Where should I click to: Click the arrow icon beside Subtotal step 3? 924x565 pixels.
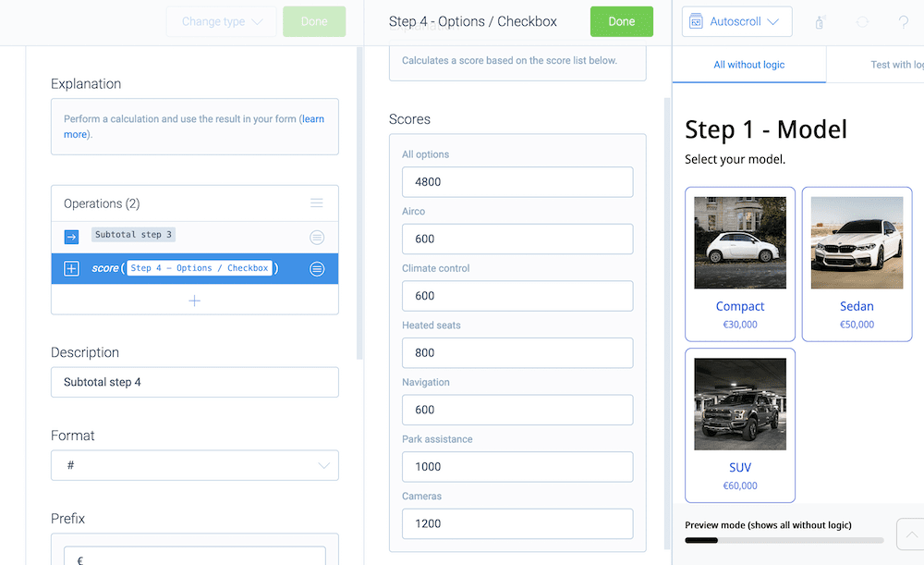[x=71, y=237]
